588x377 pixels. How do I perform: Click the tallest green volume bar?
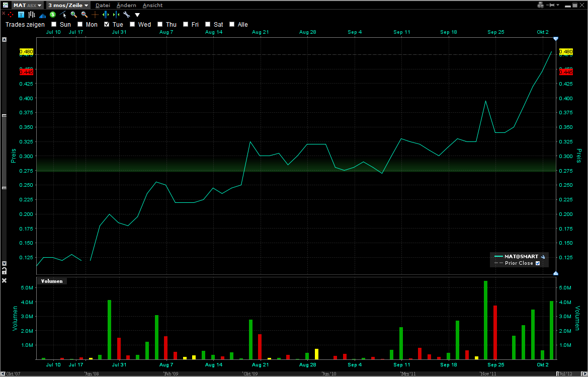tap(485, 320)
